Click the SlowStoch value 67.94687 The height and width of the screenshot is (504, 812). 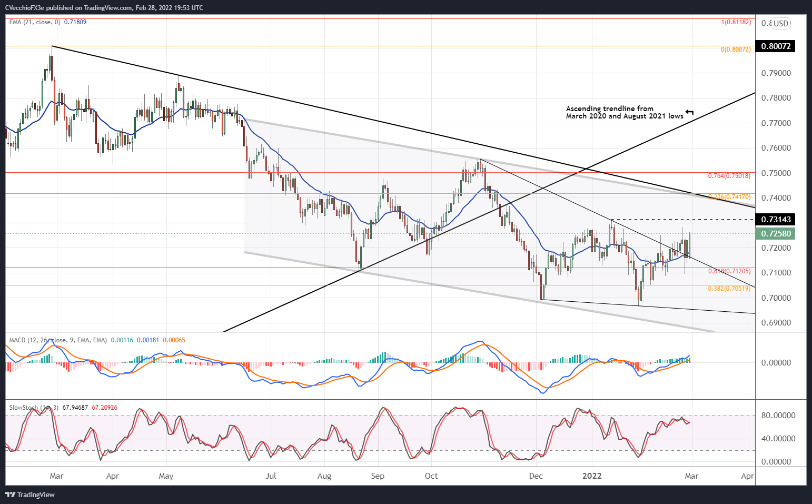75,408
